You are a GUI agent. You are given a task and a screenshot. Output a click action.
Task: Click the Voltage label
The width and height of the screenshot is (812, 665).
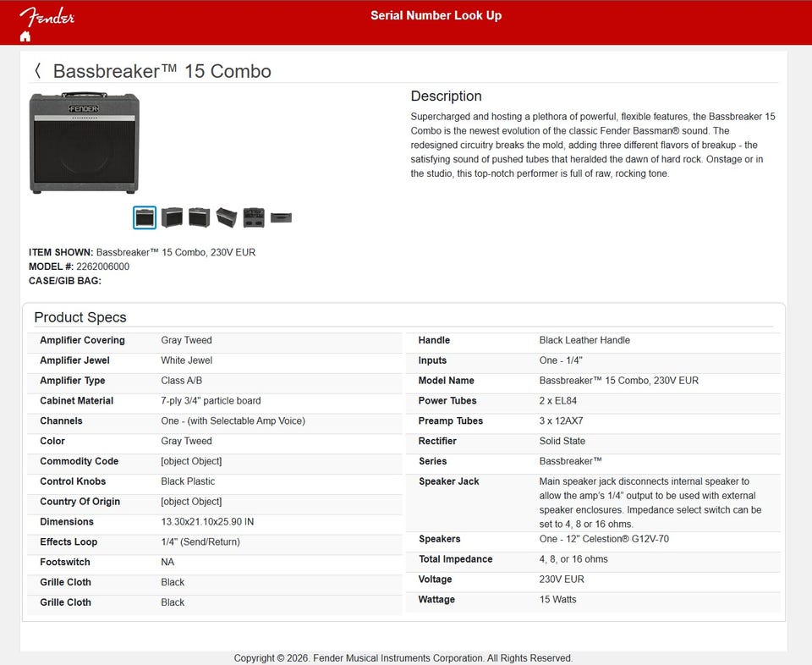[x=435, y=580]
